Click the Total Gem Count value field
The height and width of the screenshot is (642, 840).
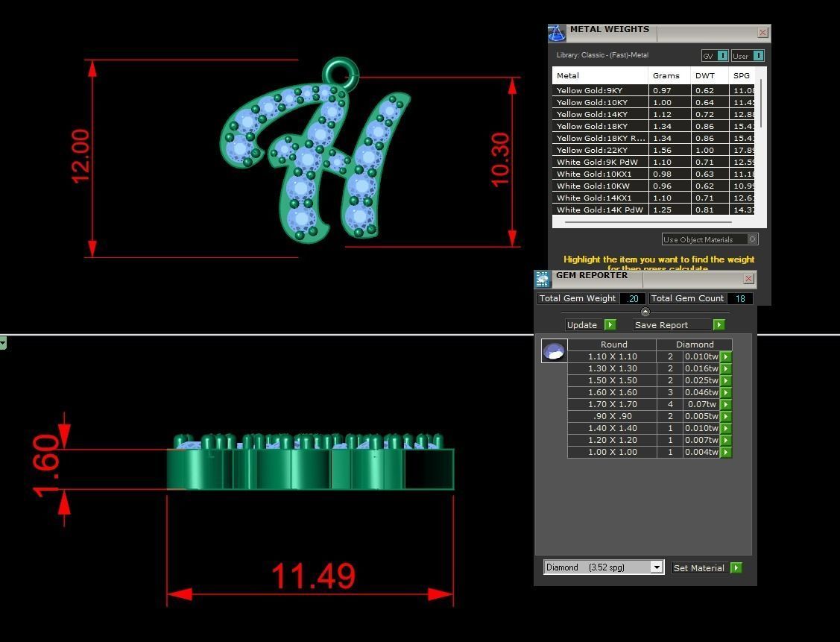pos(740,298)
